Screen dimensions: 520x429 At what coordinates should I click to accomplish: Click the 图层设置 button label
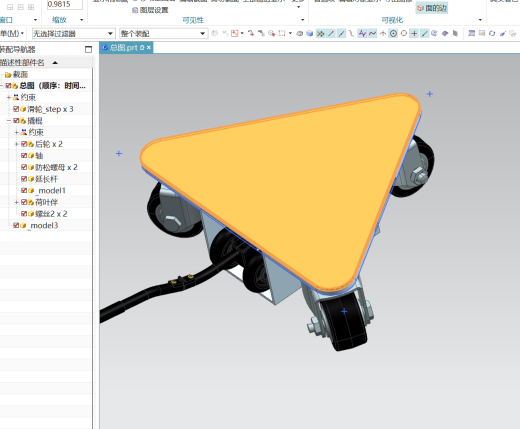[154, 10]
